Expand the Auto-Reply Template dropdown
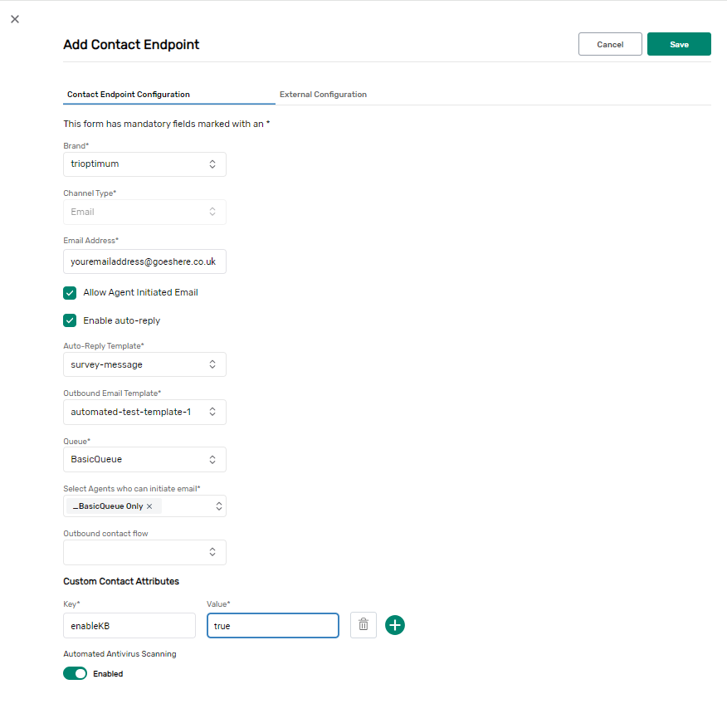 click(144, 364)
